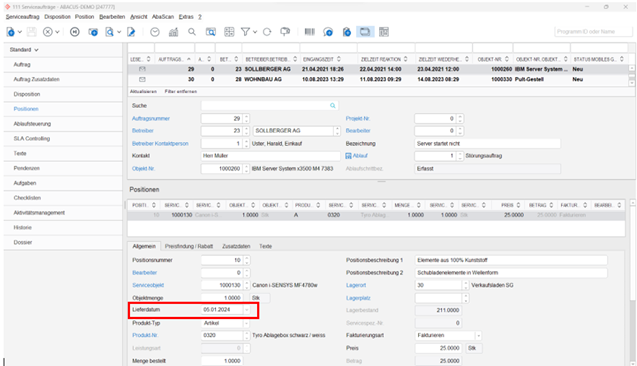This screenshot has height=366, width=637.
Task: Click search icon inside Suche field
Action: pos(333,106)
